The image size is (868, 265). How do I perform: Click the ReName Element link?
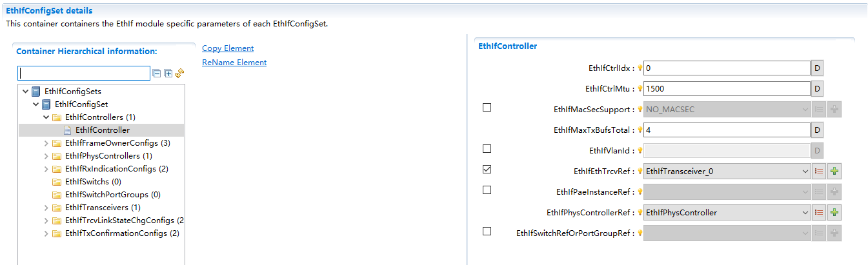click(234, 63)
